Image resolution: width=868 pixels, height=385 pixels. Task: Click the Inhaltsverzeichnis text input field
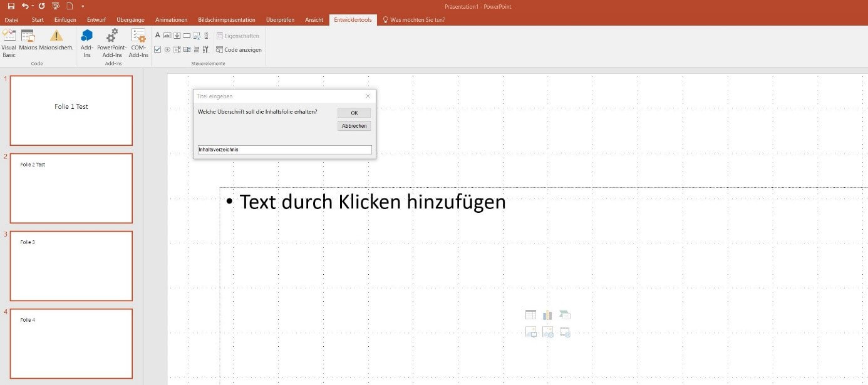[x=284, y=150]
